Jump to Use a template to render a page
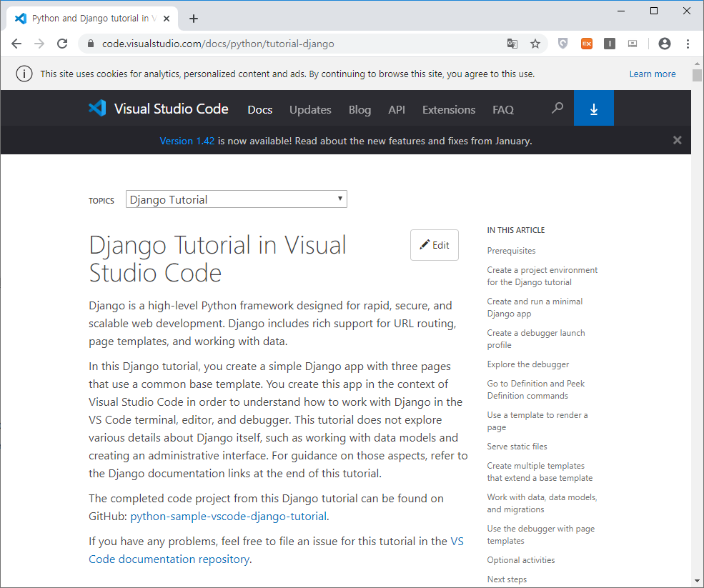 click(537, 421)
